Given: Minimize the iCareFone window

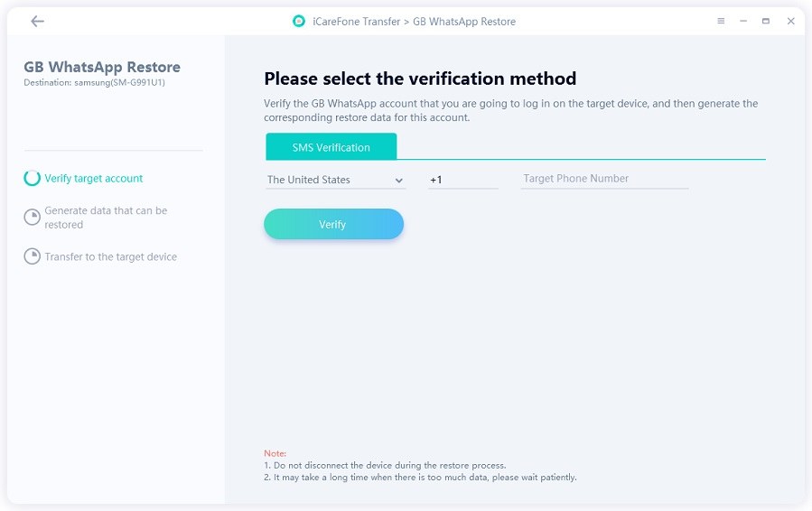Looking at the screenshot, I should [743, 22].
